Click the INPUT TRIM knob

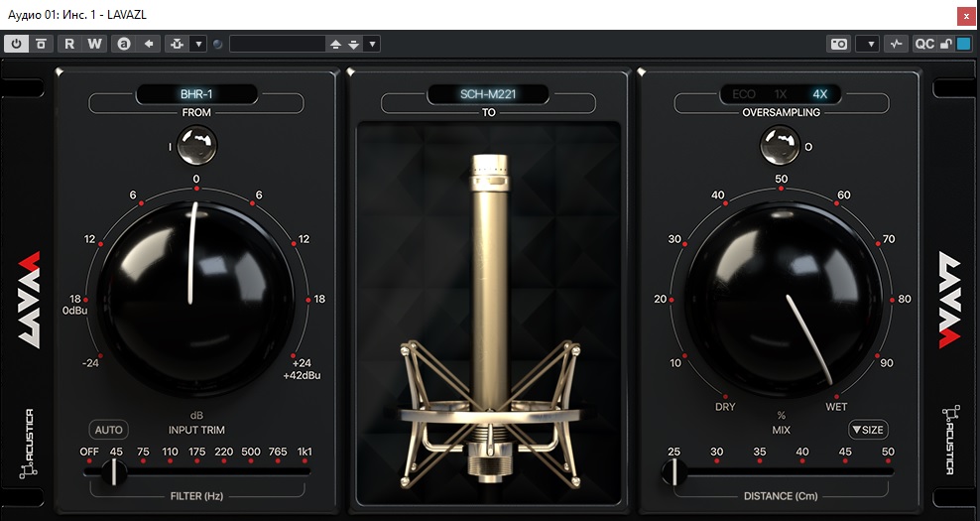click(x=196, y=299)
